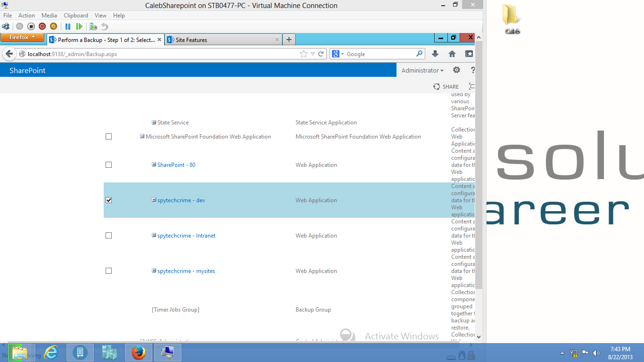644x362 pixels.
Task: Go to Firefox Home page
Action: (x=452, y=54)
